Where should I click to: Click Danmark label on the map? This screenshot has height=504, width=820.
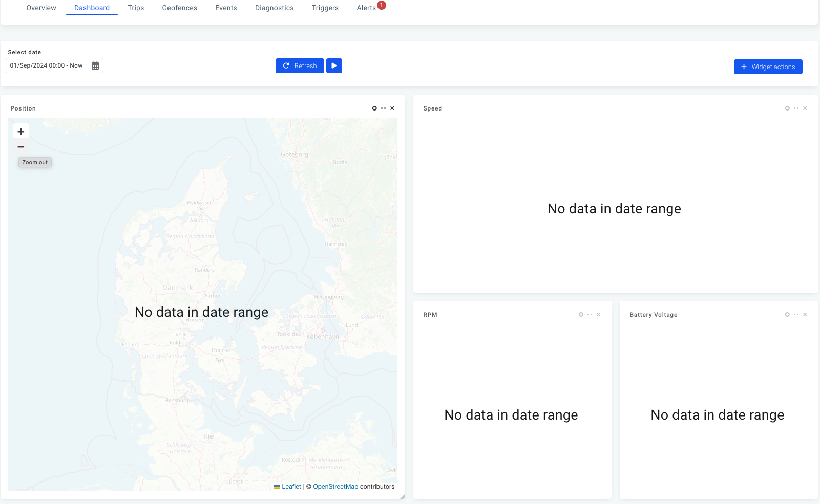[178, 288]
